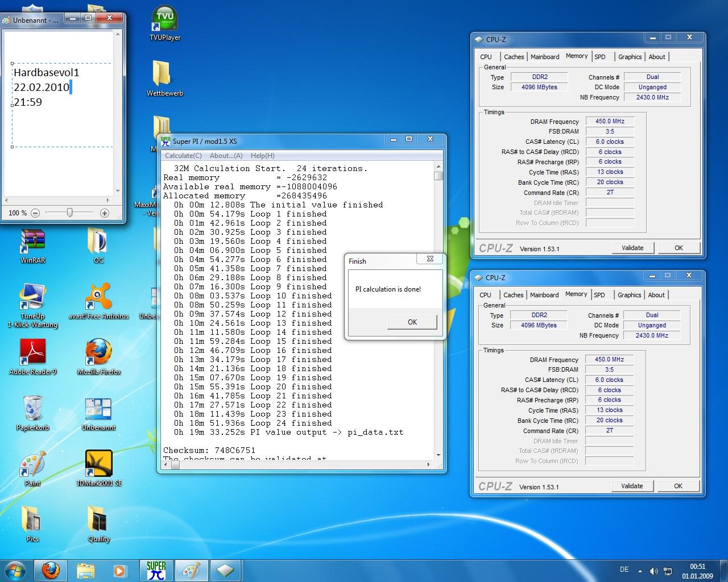728x582 pixels.
Task: Close the Finish dialog with X
Action: click(430, 259)
